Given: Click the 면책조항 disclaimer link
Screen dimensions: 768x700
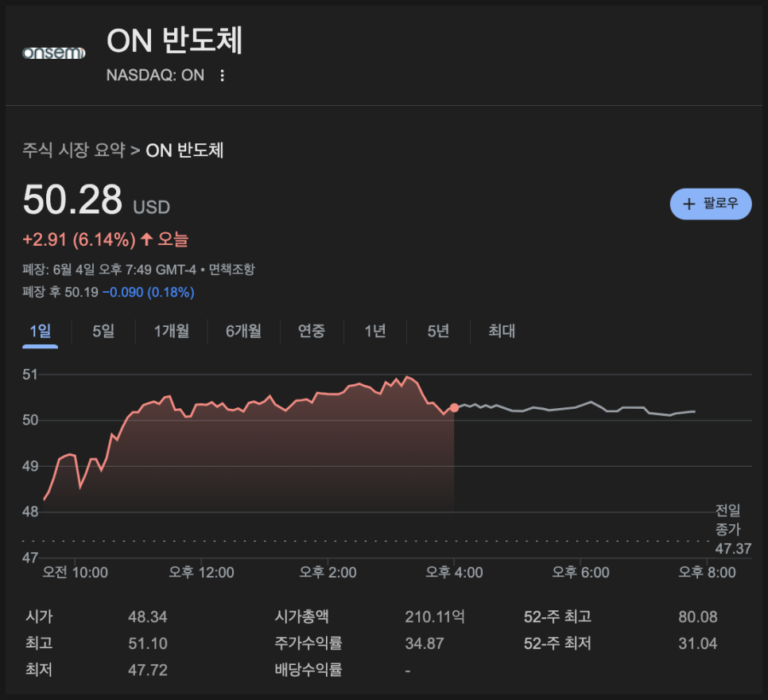Looking at the screenshot, I should pos(231,269).
